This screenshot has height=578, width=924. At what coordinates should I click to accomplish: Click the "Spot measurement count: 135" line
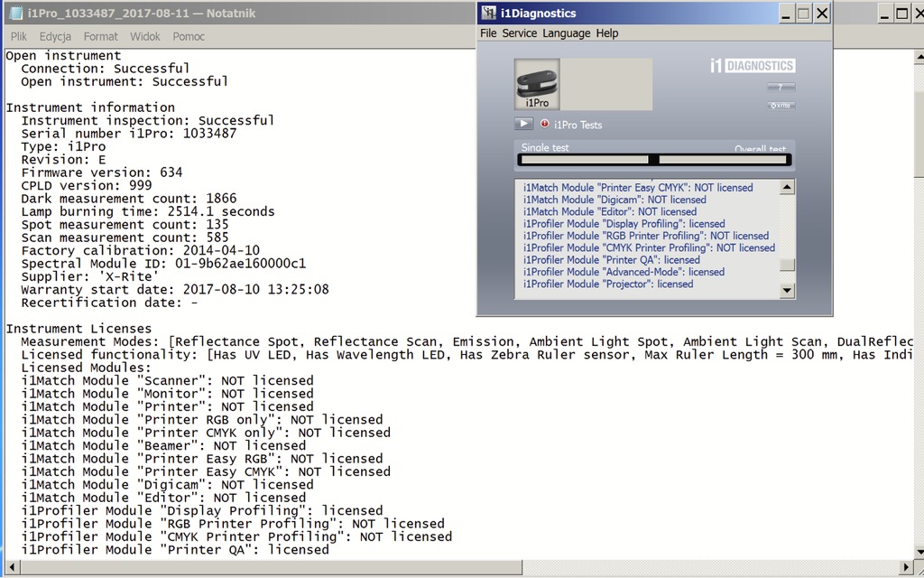click(125, 224)
